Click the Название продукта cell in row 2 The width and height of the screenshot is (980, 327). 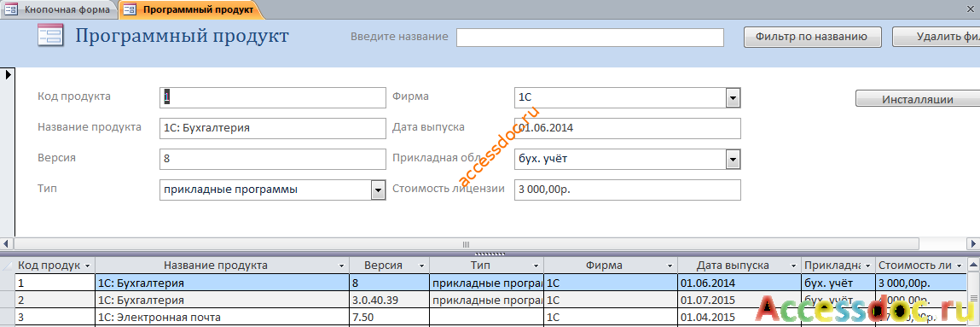[222, 301]
